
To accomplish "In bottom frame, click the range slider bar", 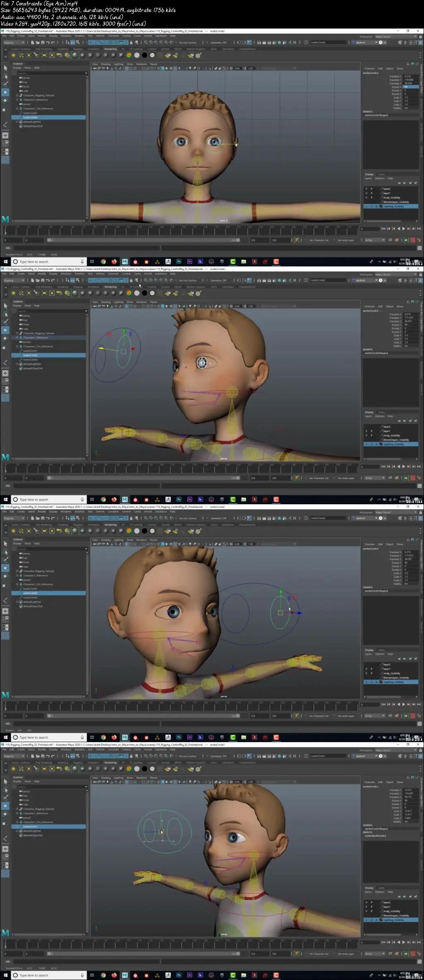I will click(143, 954).
